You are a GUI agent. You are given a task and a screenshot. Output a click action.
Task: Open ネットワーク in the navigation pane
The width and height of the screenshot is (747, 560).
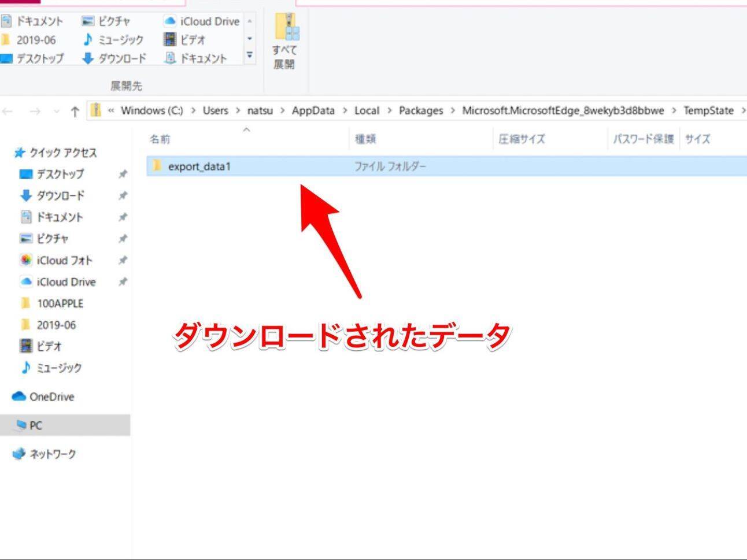click(x=52, y=454)
